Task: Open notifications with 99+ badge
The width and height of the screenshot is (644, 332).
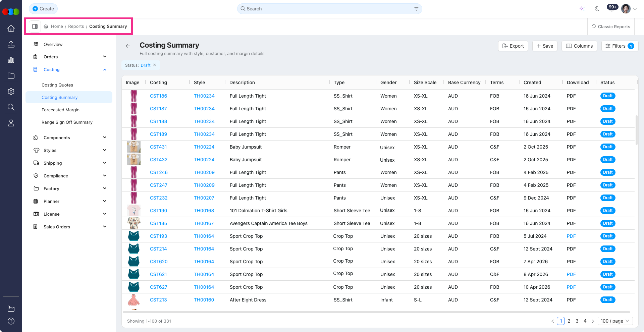Action: pyautogui.click(x=612, y=8)
